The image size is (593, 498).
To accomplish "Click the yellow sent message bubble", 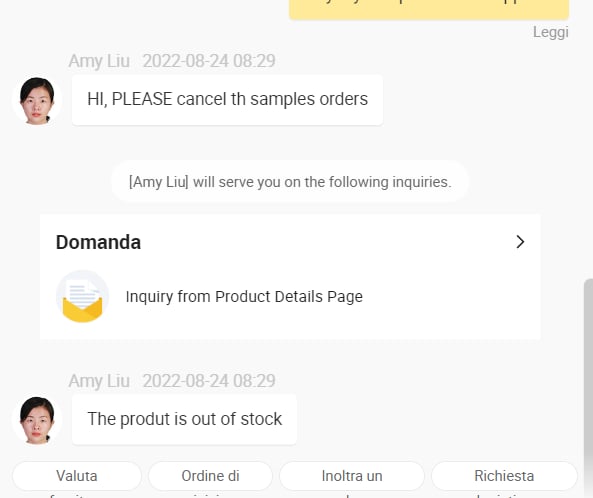I will (x=429, y=9).
